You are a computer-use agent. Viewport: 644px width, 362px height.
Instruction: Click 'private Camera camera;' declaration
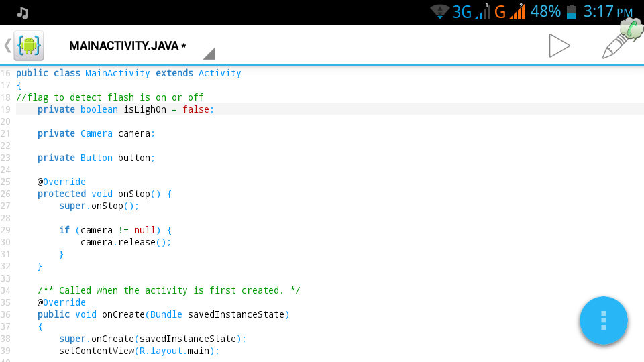click(96, 133)
